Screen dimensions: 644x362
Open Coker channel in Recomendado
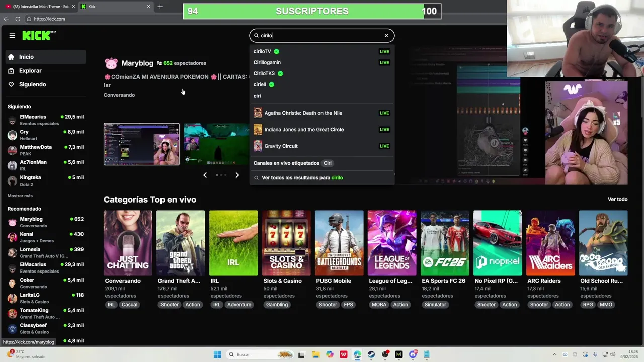coord(45,283)
